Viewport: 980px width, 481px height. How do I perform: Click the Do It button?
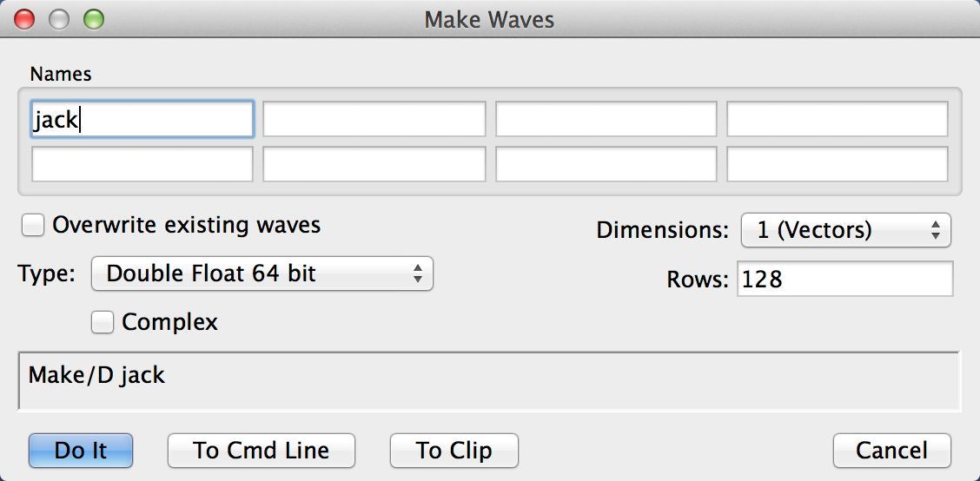80,451
